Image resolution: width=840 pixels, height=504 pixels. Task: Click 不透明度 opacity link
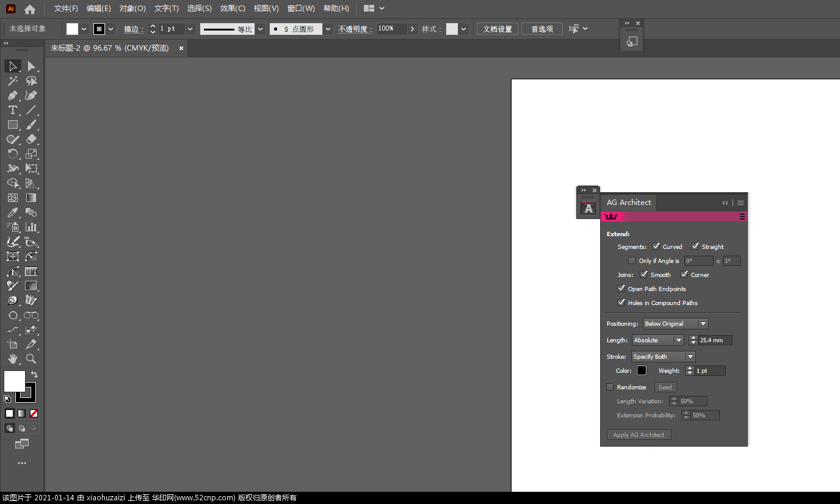tap(354, 29)
